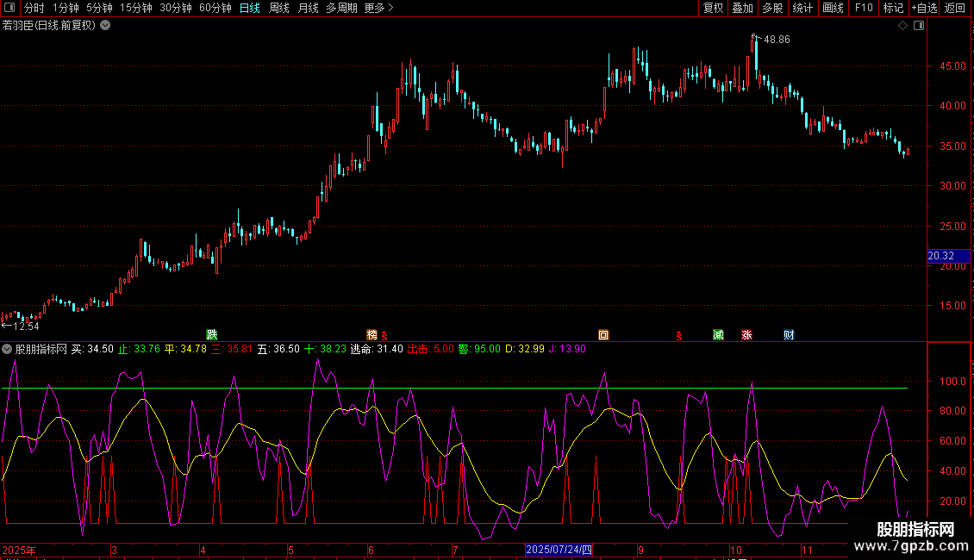
Task: Click the +自选 add to watchlist button
Action: (923, 8)
